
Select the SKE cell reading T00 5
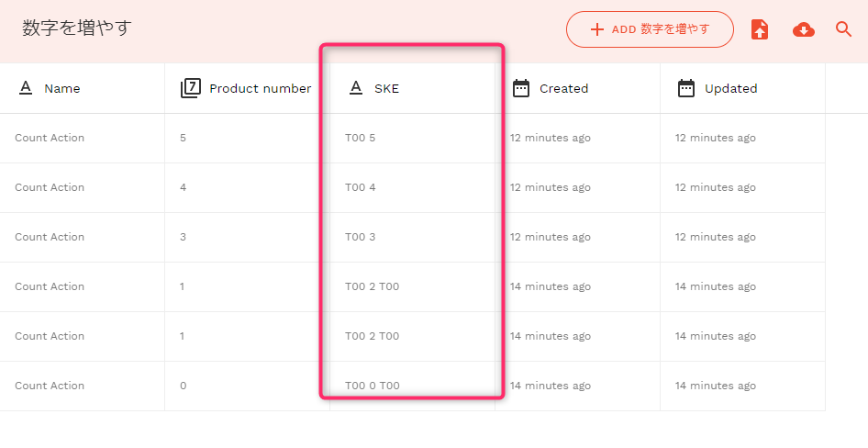361,138
